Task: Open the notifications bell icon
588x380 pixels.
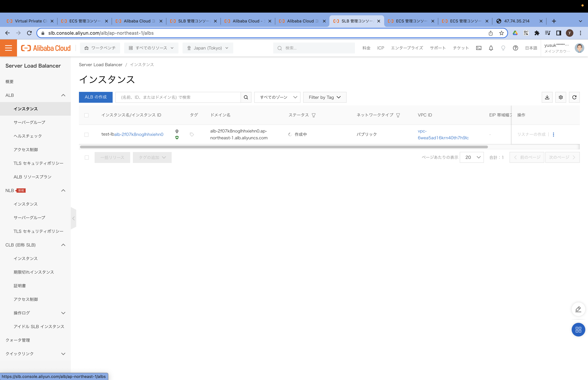Action: (491, 48)
